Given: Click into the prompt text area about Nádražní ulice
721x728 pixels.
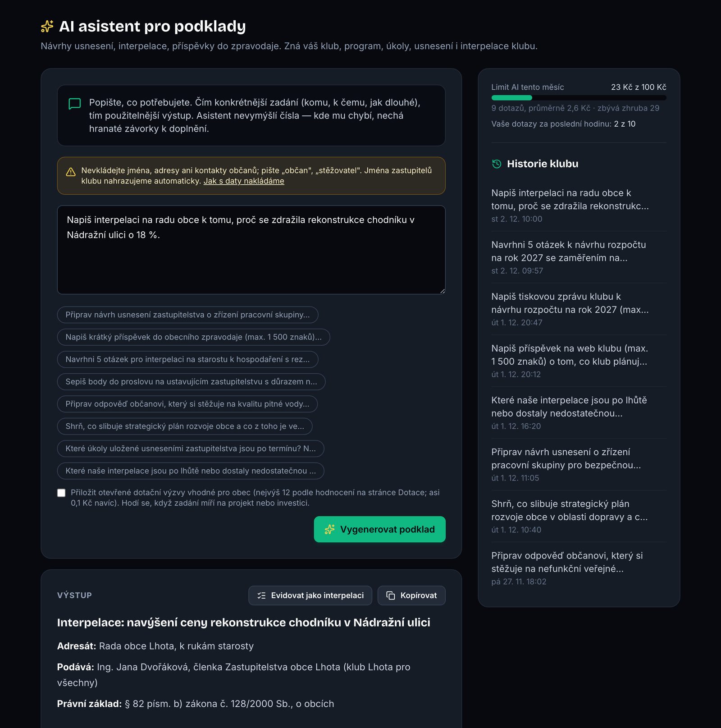Looking at the screenshot, I should coord(251,250).
